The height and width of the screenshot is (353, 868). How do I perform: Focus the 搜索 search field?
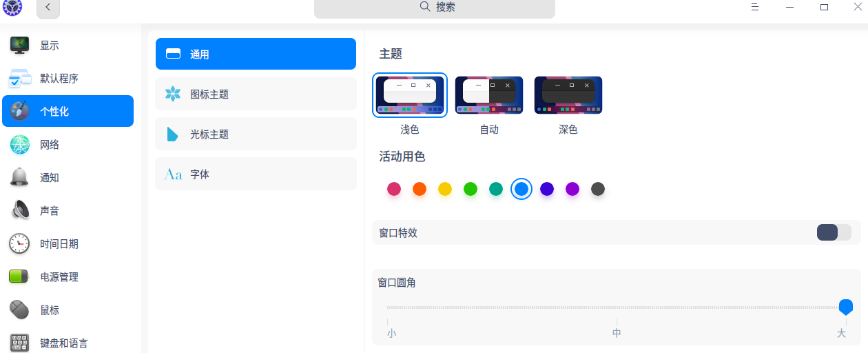435,8
